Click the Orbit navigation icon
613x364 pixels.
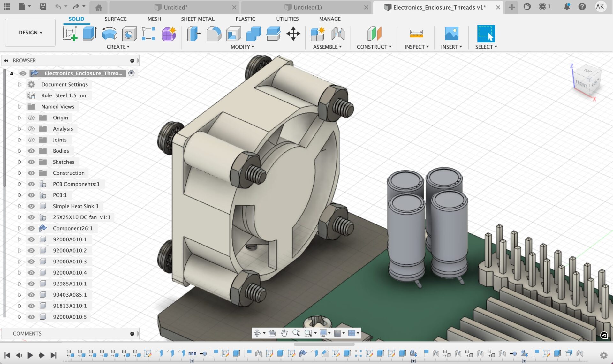257,333
